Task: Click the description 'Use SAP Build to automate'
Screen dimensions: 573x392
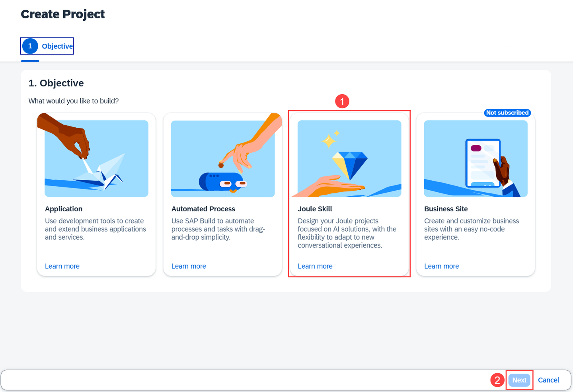Action: (x=218, y=229)
